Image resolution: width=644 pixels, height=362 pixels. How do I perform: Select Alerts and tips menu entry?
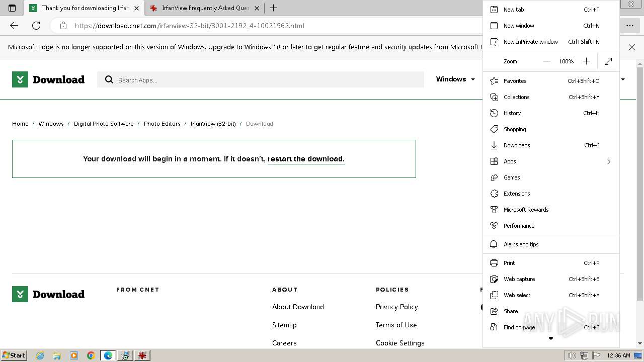coord(551,244)
